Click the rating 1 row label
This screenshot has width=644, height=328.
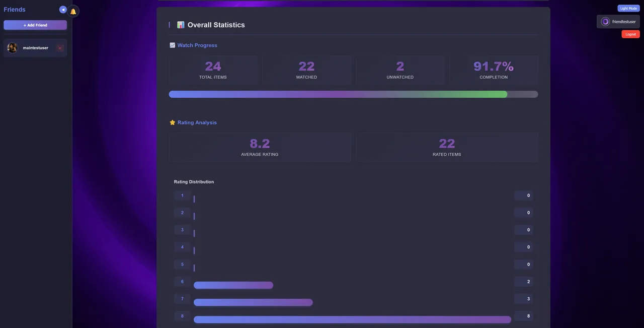pyautogui.click(x=182, y=195)
